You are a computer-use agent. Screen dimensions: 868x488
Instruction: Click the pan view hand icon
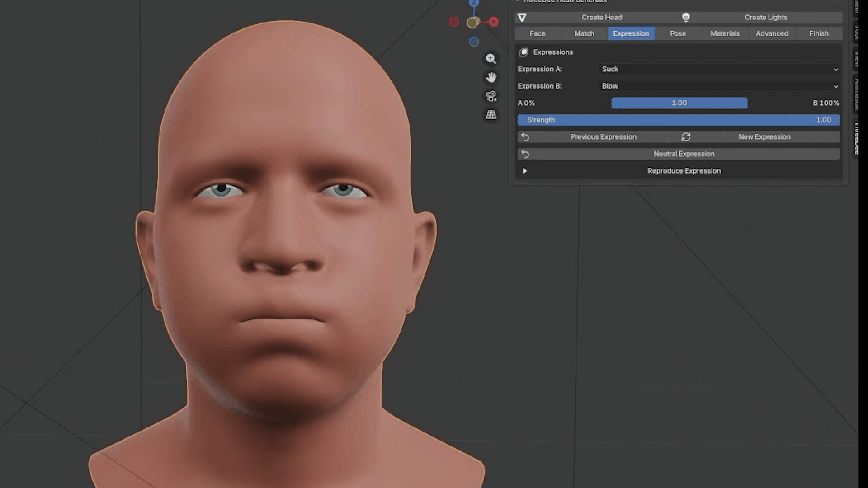point(491,77)
